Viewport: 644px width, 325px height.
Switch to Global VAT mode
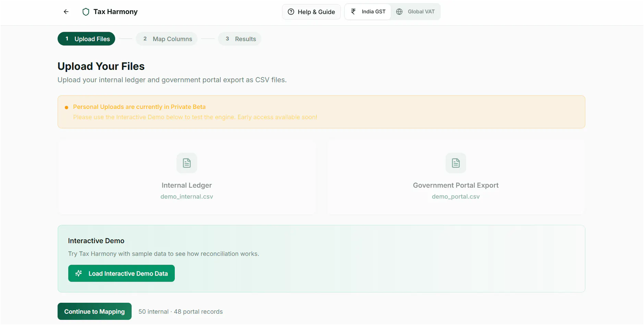[415, 12]
